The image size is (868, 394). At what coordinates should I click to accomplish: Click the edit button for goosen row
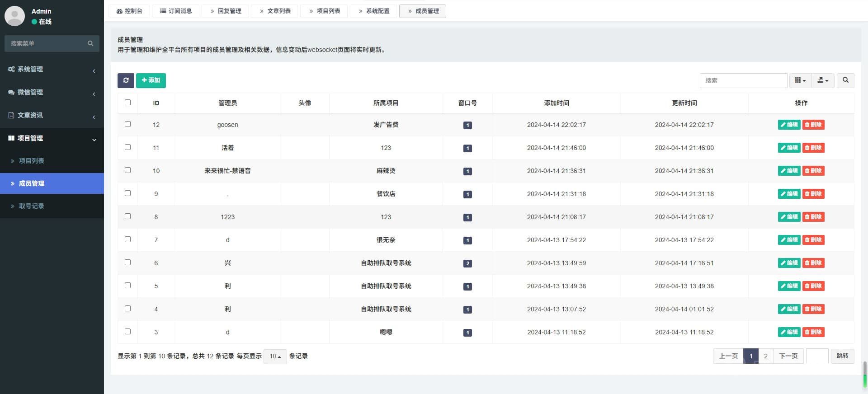coord(789,125)
